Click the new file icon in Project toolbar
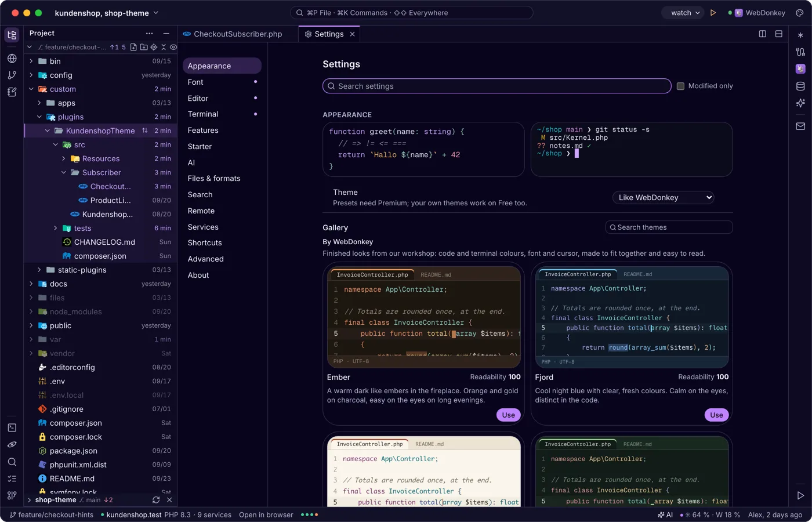 pos(133,47)
